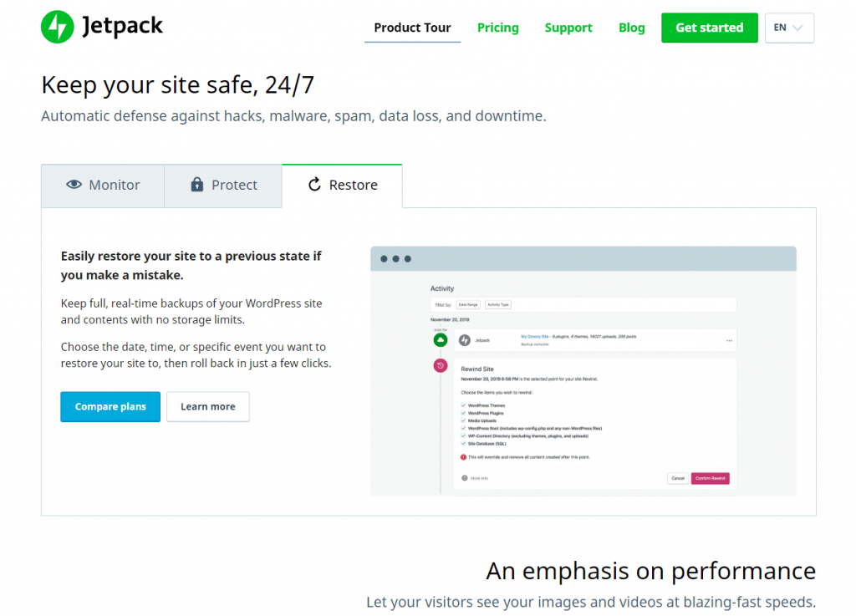This screenshot has height=616, width=856.
Task: Click the Jetpack lightning bolt logo
Action: click(x=57, y=27)
